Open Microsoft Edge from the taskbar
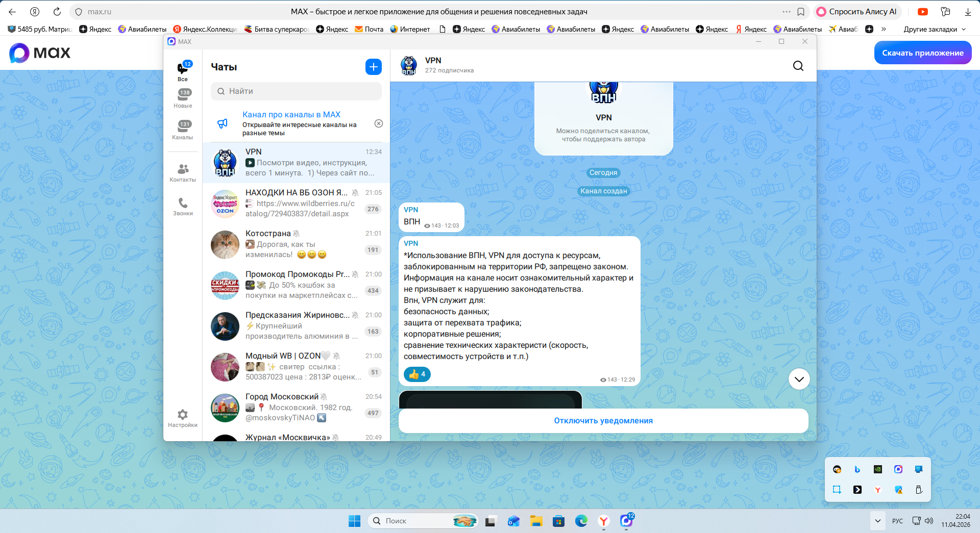The image size is (980, 533). pos(581,521)
